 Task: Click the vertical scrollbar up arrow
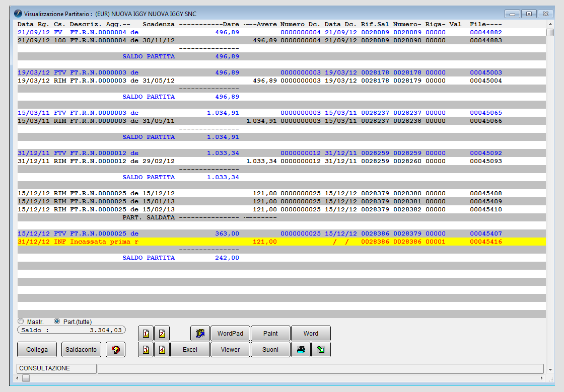click(x=550, y=24)
